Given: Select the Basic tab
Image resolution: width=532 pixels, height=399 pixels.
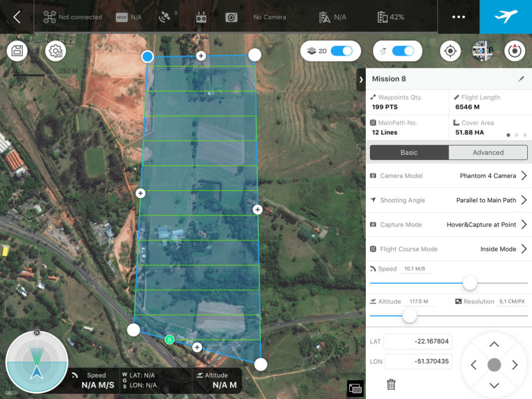Looking at the screenshot, I should click(x=409, y=153).
